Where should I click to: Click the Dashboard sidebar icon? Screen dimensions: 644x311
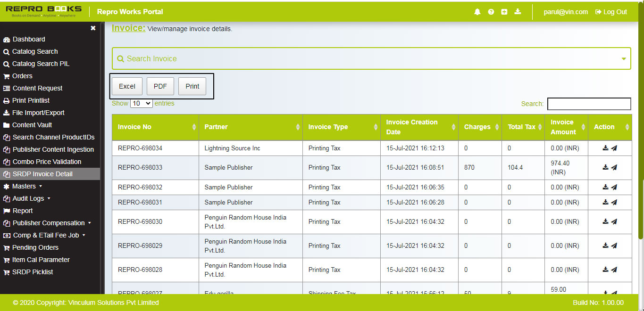(8, 39)
